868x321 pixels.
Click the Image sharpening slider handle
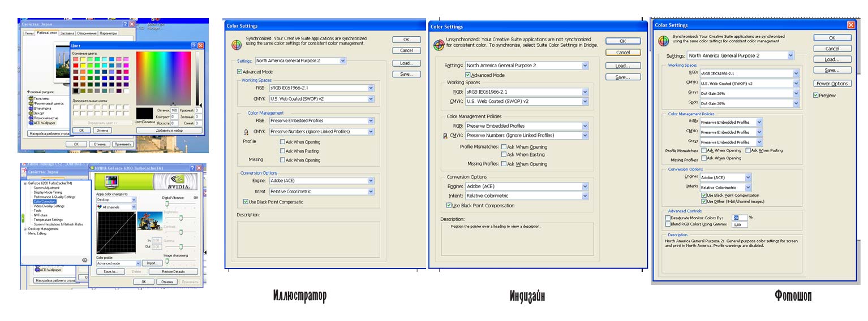point(167,261)
